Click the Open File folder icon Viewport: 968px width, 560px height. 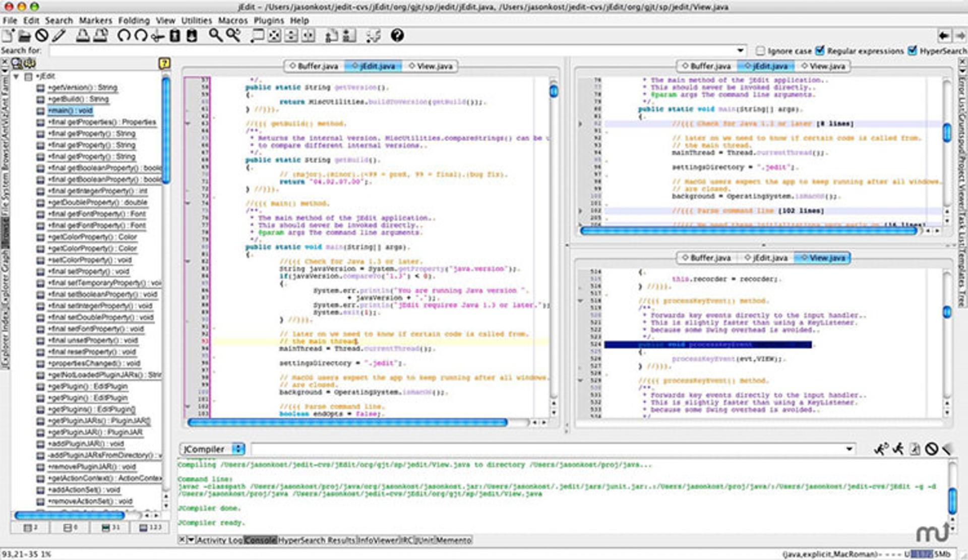pos(25,36)
